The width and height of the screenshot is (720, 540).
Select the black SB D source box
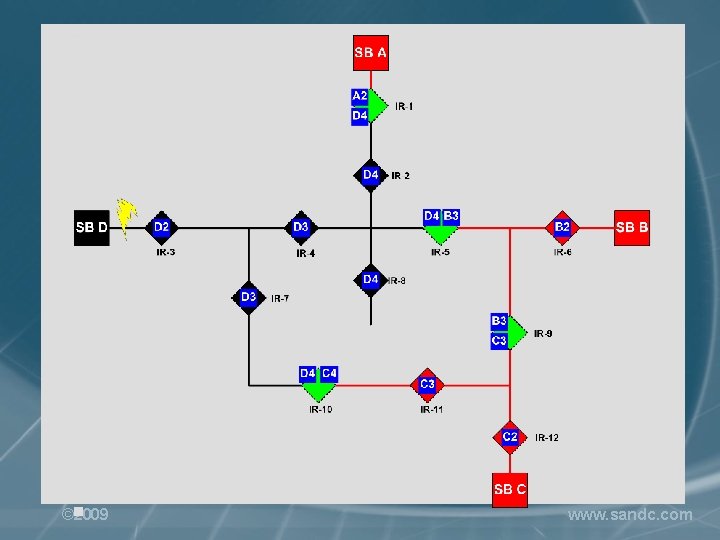92,228
